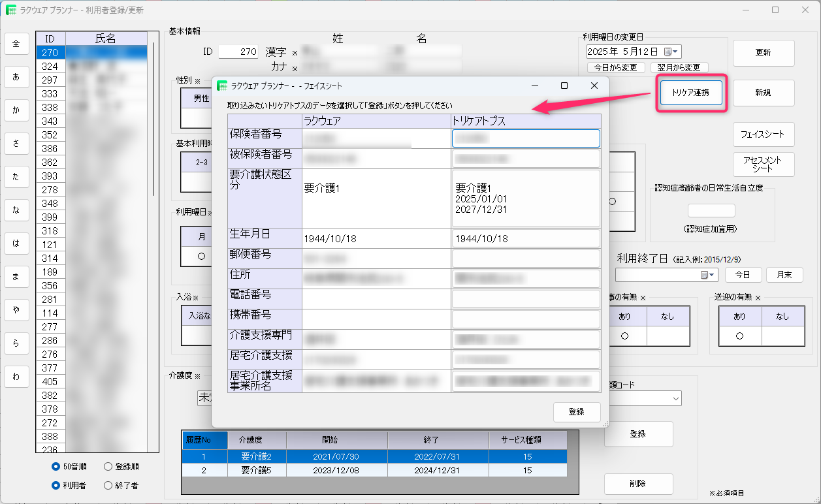Click 登録 in the フェイスシート dialog
Image resolution: width=821 pixels, height=504 pixels.
click(577, 412)
